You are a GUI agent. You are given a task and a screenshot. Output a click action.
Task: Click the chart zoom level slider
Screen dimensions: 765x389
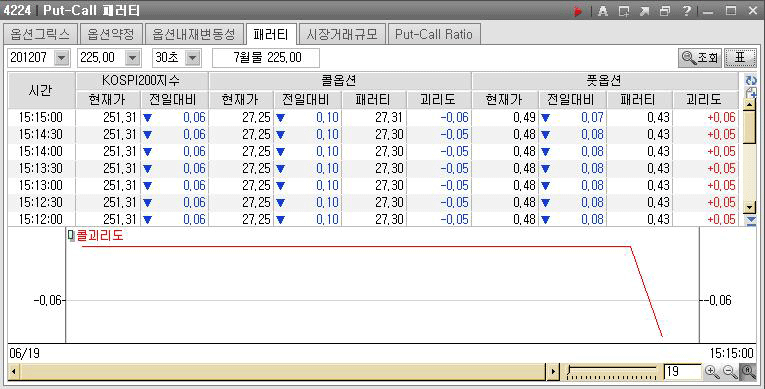(x=612, y=372)
